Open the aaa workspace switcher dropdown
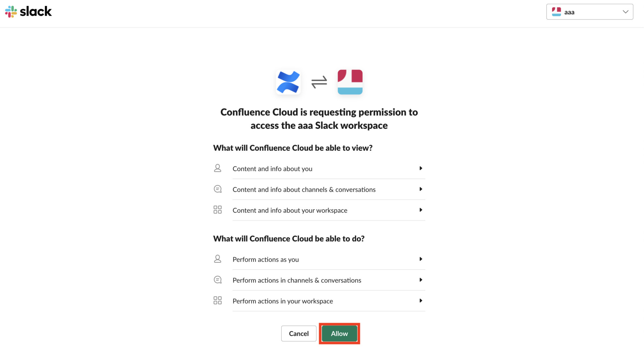This screenshot has width=644, height=353. (590, 12)
